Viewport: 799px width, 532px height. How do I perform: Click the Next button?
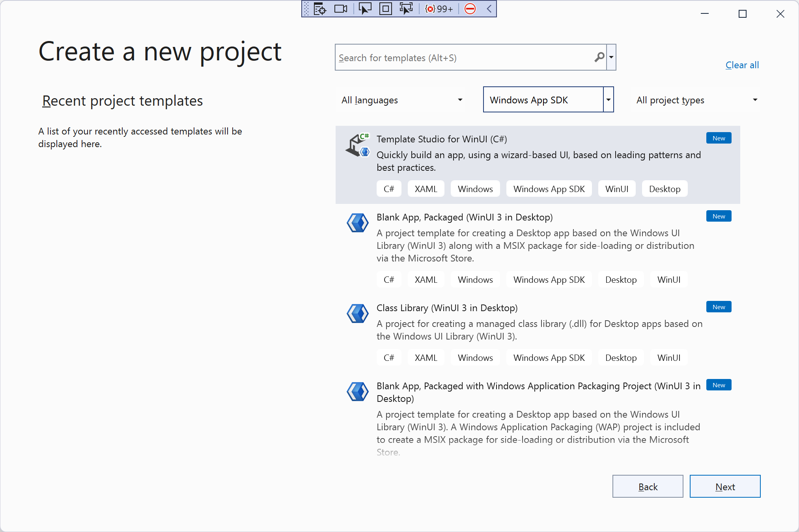725,486
